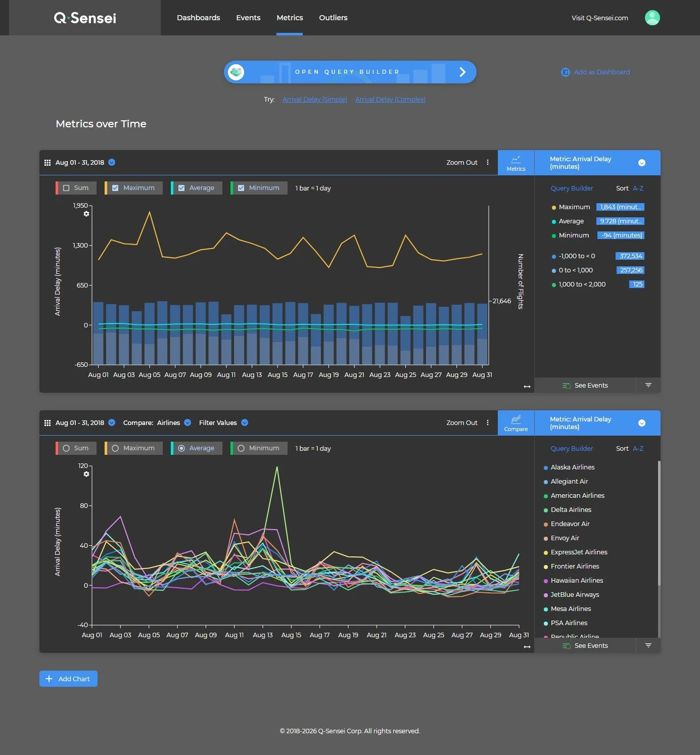Click Zoom Out on Compare chart
700x755 pixels.
(462, 423)
